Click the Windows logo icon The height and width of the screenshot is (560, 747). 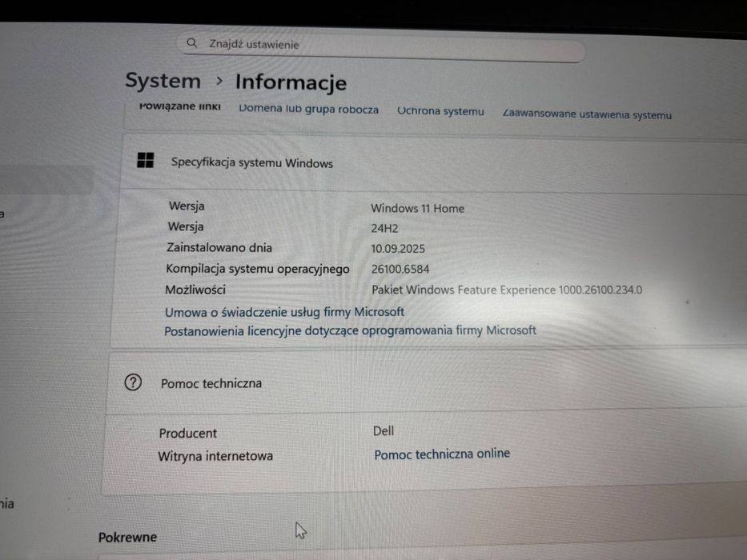[x=145, y=160]
